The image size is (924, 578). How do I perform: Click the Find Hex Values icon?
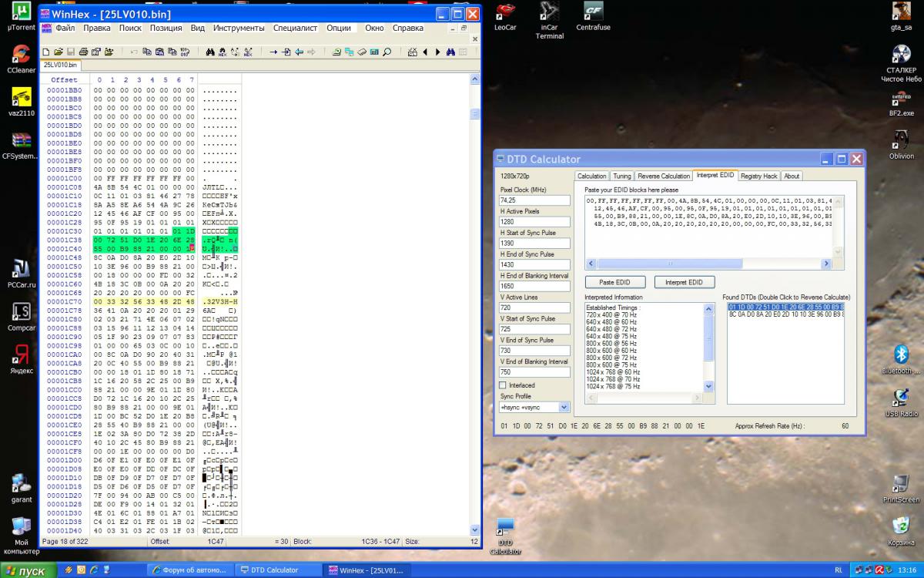(x=223, y=52)
